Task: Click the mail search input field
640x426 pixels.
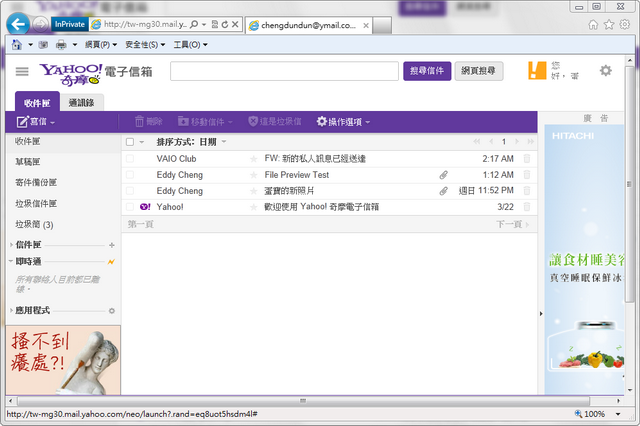Action: pos(284,71)
